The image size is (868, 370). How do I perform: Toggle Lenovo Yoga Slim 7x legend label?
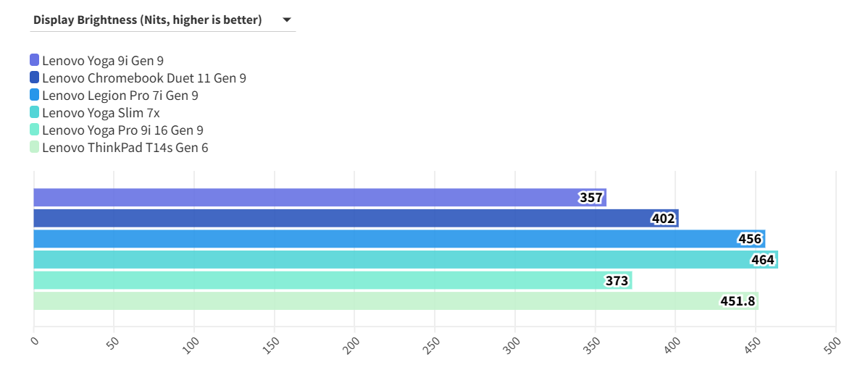pyautogui.click(x=101, y=112)
